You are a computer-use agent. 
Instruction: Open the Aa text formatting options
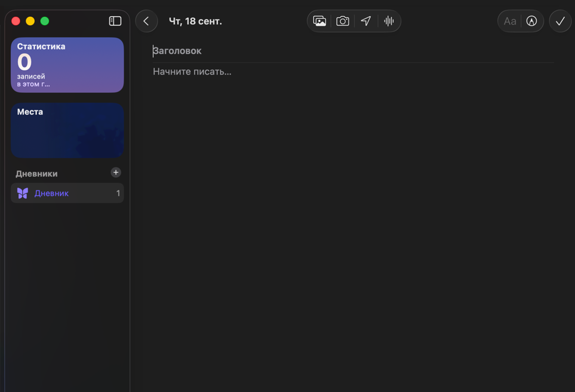click(x=510, y=21)
